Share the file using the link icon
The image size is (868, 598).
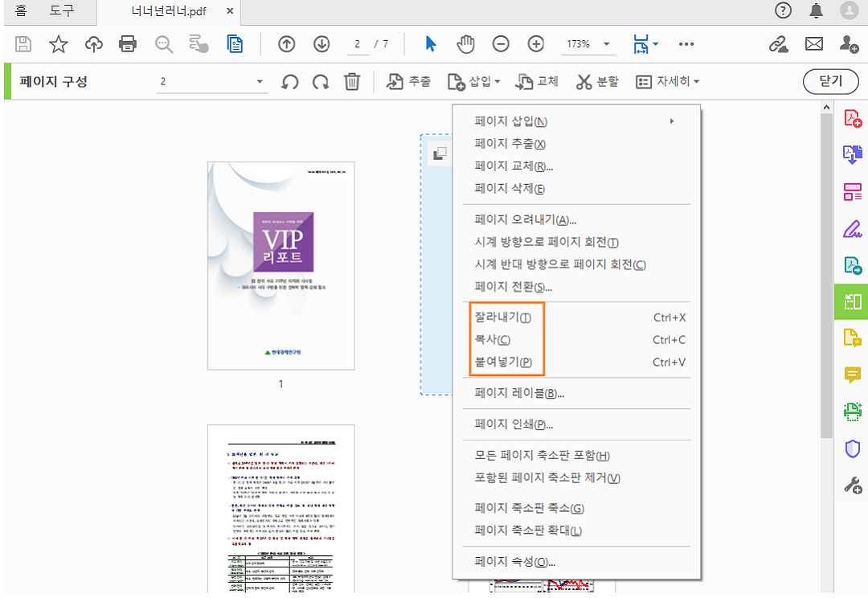coord(778,44)
